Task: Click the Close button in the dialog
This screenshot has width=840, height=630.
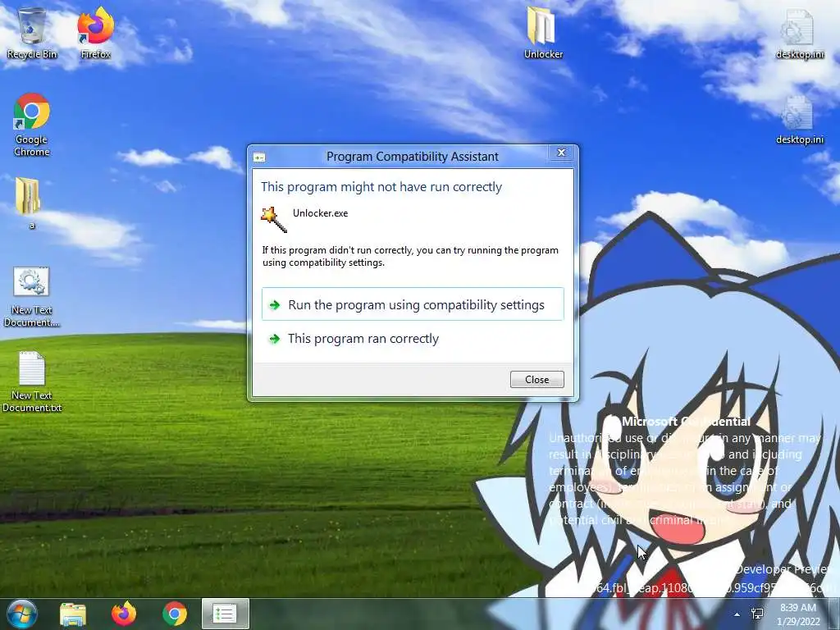Action: [536, 379]
